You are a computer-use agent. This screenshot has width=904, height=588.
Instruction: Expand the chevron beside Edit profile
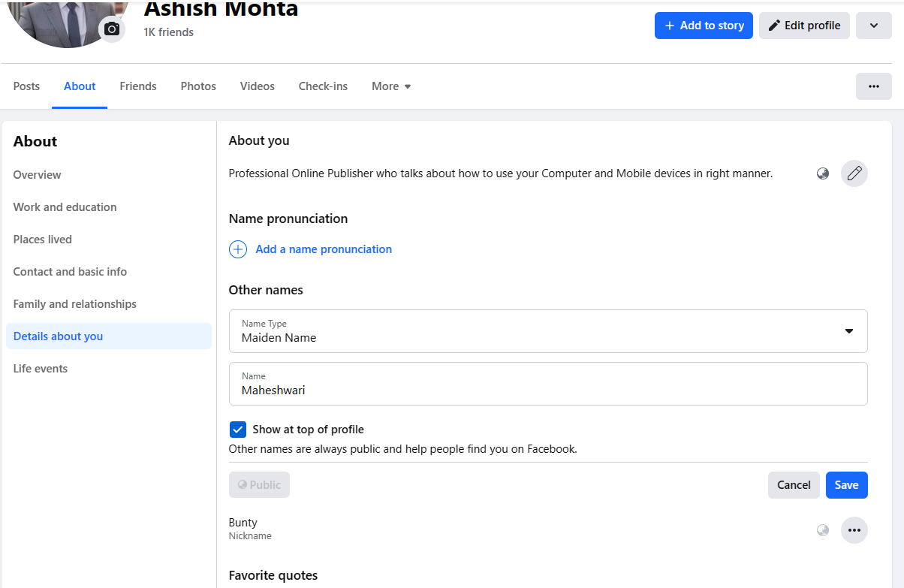(x=873, y=25)
